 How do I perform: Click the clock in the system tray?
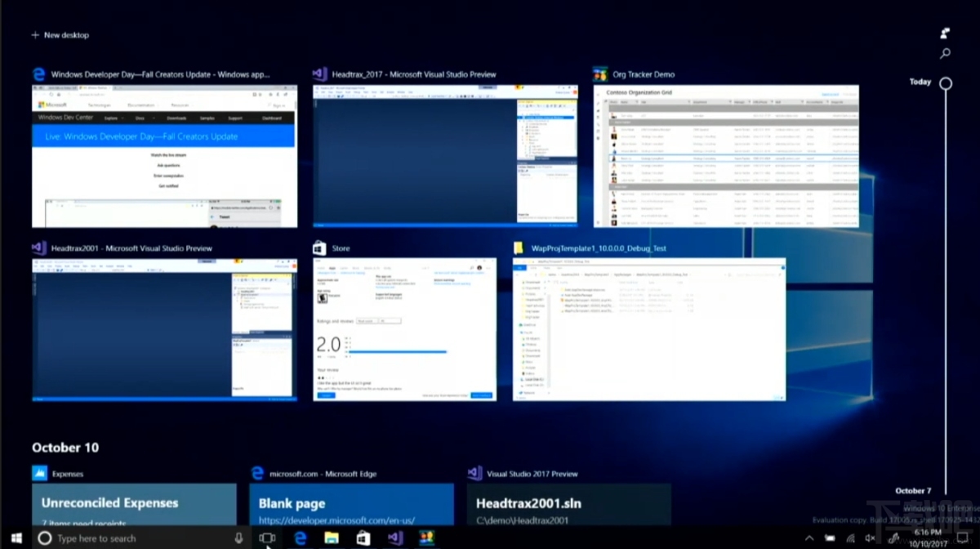(x=926, y=538)
